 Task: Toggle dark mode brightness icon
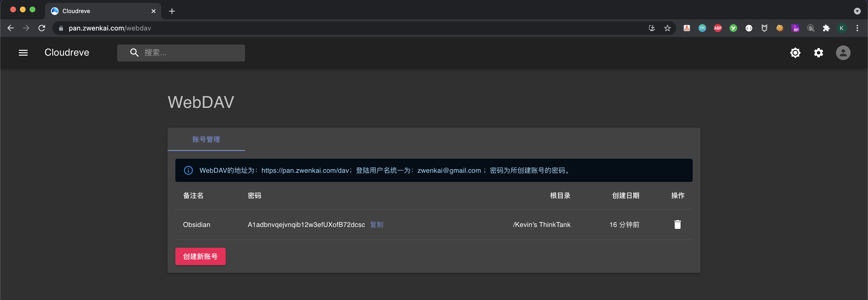coord(795,53)
